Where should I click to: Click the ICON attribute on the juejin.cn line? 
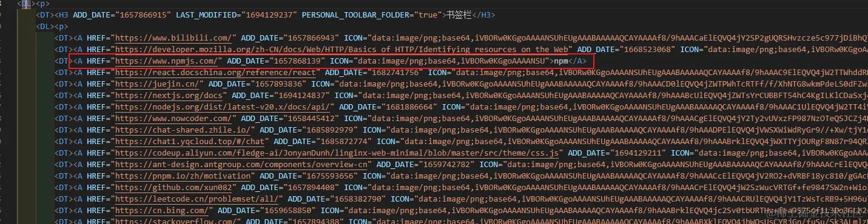tap(321, 84)
